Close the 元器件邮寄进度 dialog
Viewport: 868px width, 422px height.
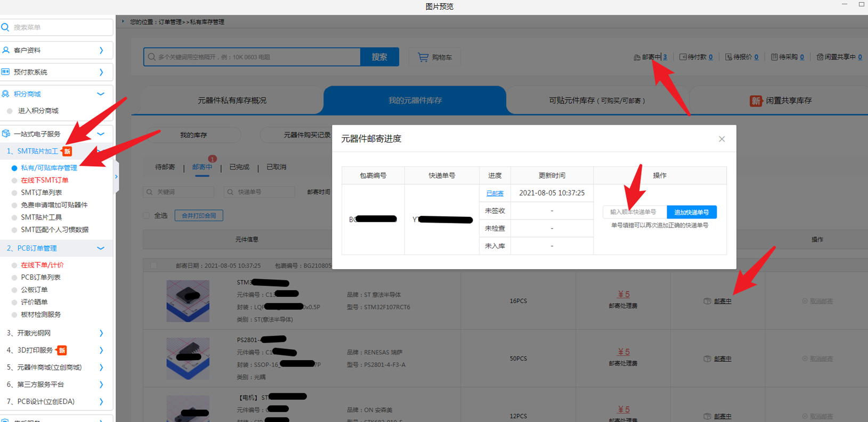[721, 139]
